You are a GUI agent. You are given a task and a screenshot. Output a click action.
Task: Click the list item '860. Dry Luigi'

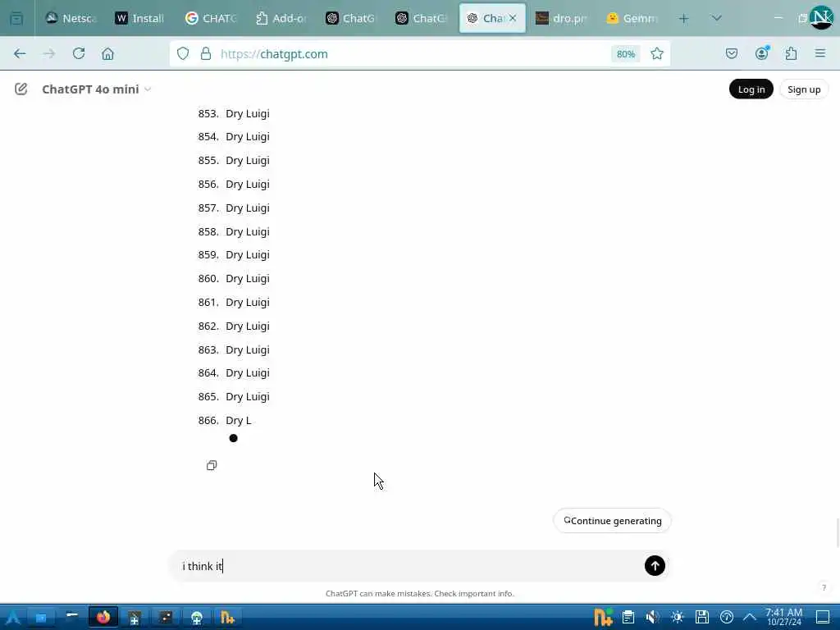tap(234, 279)
